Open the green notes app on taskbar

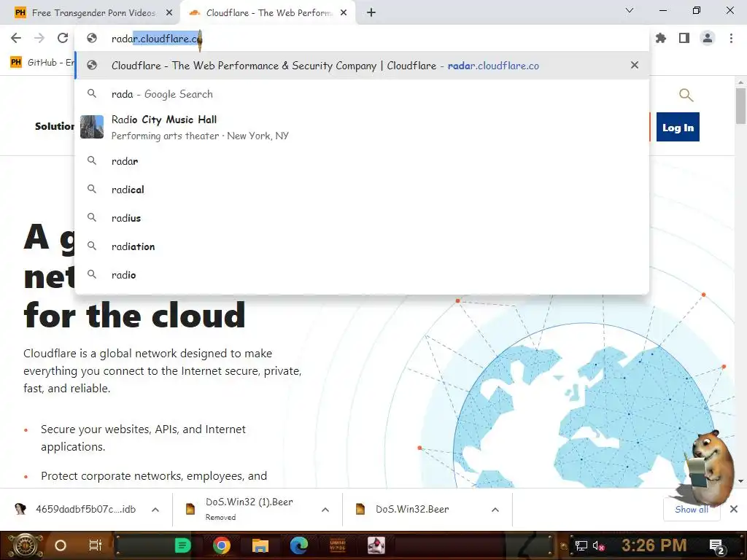[182, 545]
